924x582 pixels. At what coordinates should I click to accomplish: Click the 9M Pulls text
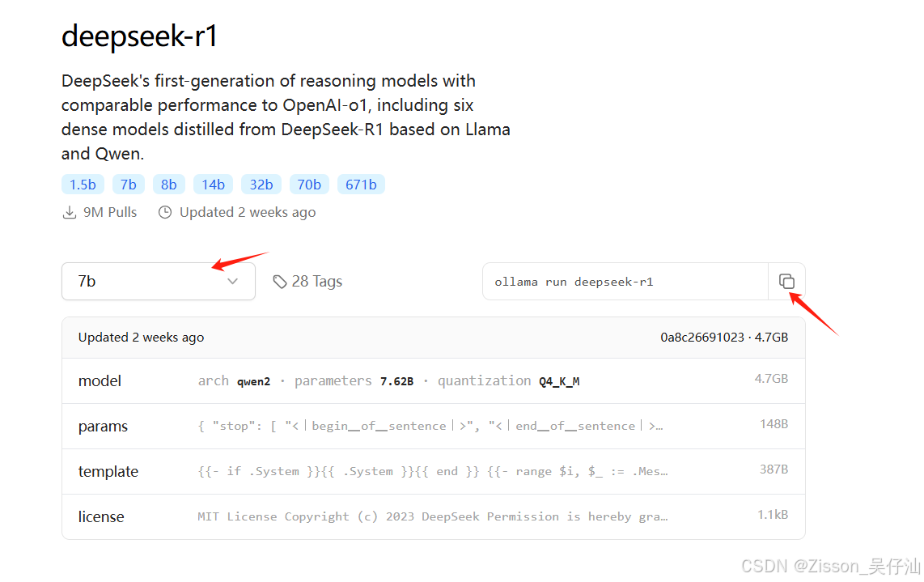tap(109, 212)
